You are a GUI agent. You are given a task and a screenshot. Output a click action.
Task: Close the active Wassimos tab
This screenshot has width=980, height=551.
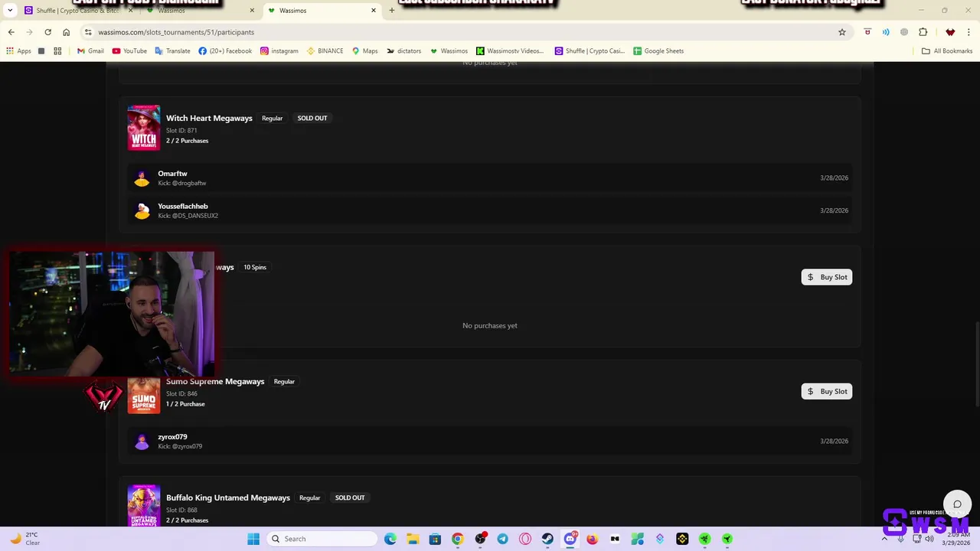pyautogui.click(x=374, y=11)
